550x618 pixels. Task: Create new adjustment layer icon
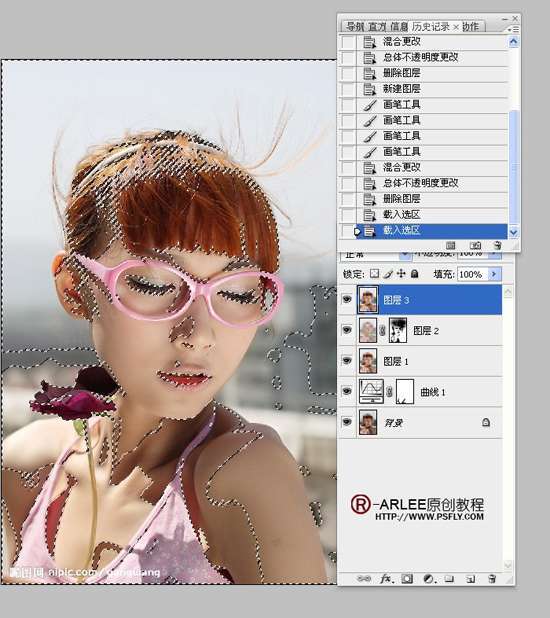click(x=429, y=579)
